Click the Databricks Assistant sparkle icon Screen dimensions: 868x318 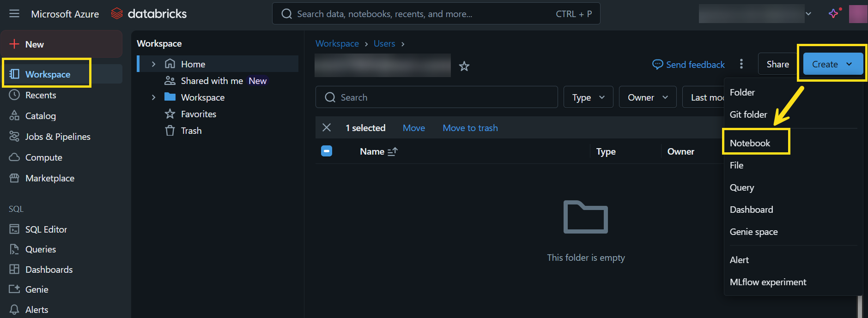click(834, 13)
